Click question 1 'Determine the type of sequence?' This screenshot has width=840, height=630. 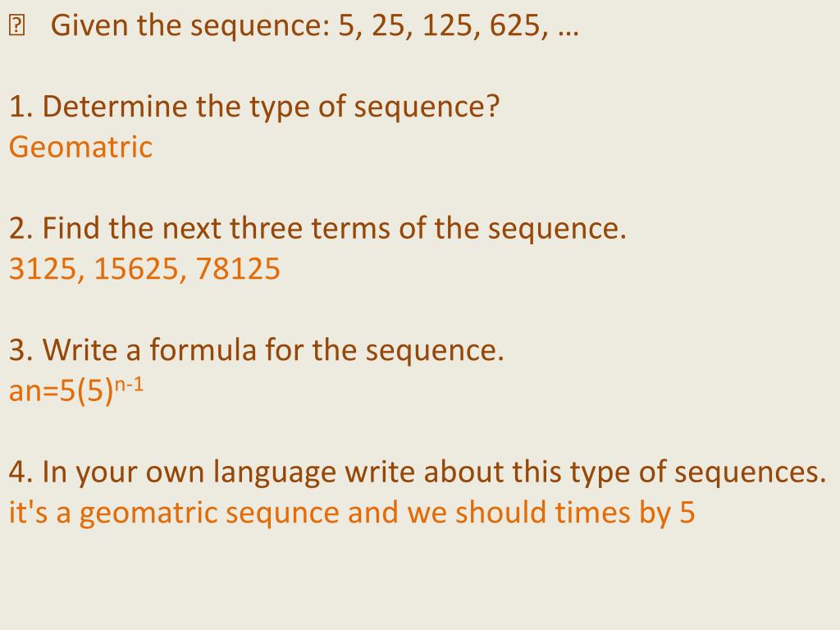pyautogui.click(x=254, y=107)
